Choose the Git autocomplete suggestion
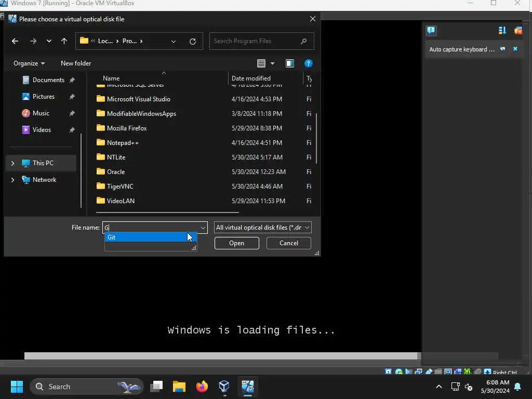This screenshot has height=399, width=532. (151, 237)
